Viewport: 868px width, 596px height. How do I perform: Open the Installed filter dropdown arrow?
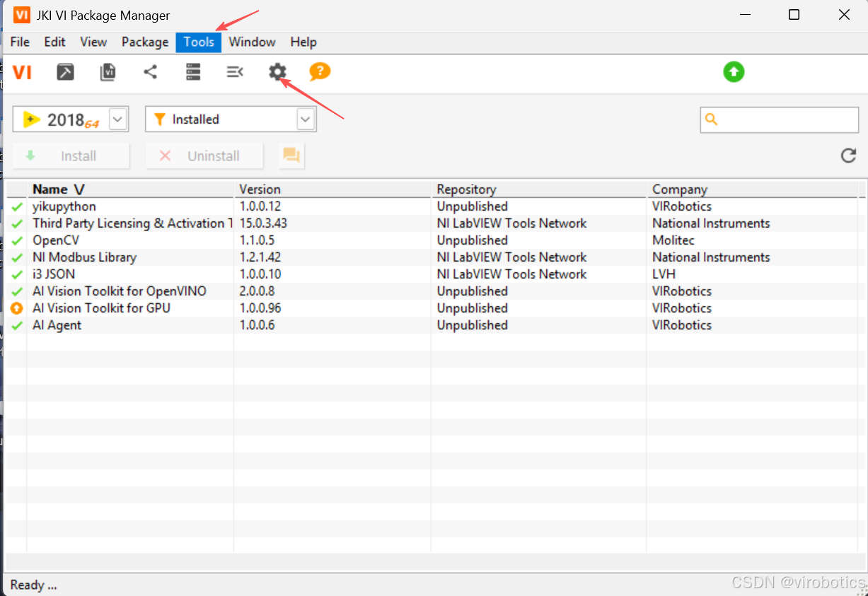pyautogui.click(x=306, y=119)
